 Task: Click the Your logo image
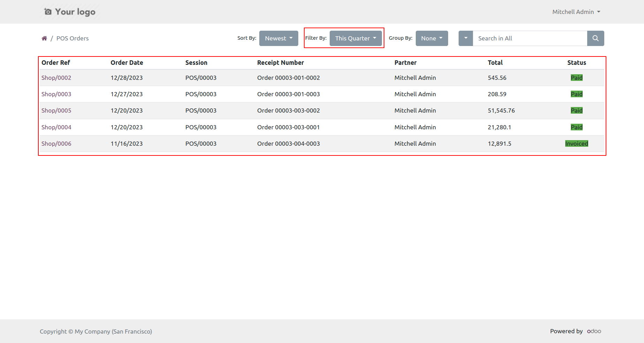pos(70,12)
